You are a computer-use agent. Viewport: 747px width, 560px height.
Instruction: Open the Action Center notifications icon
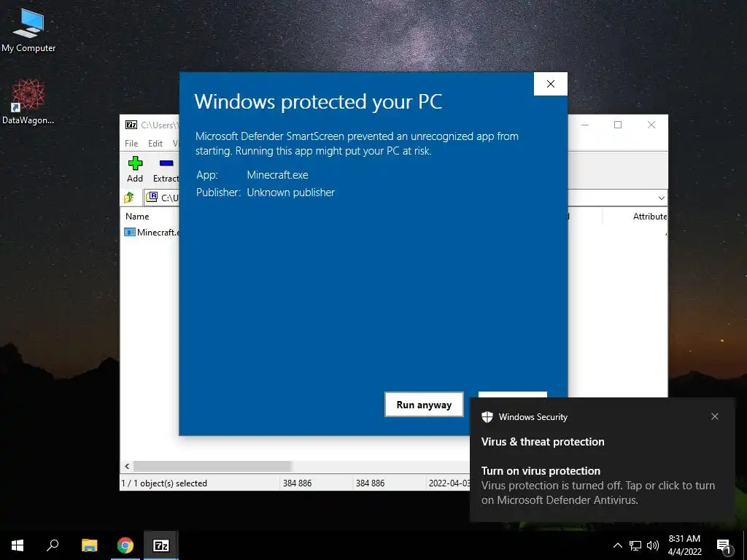(724, 546)
